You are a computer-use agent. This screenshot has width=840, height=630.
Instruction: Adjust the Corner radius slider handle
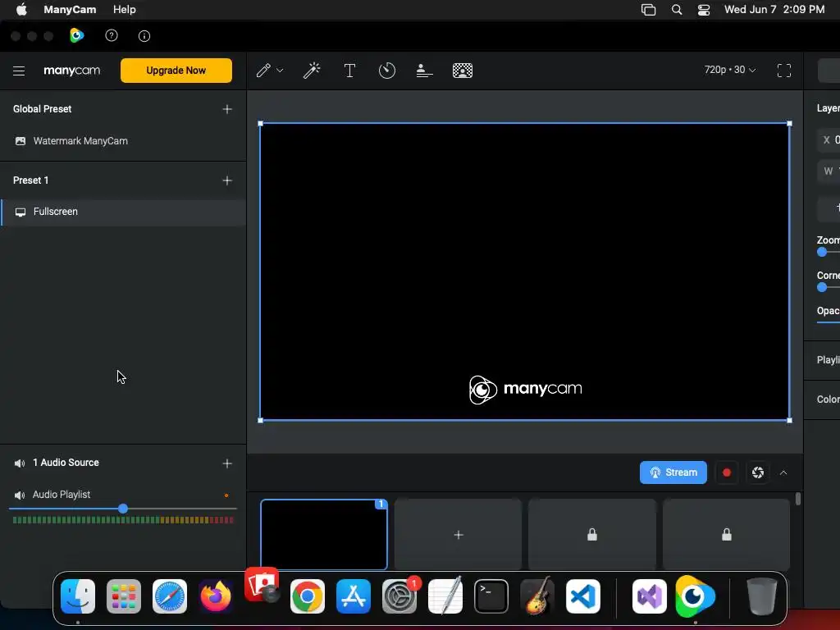coord(822,287)
